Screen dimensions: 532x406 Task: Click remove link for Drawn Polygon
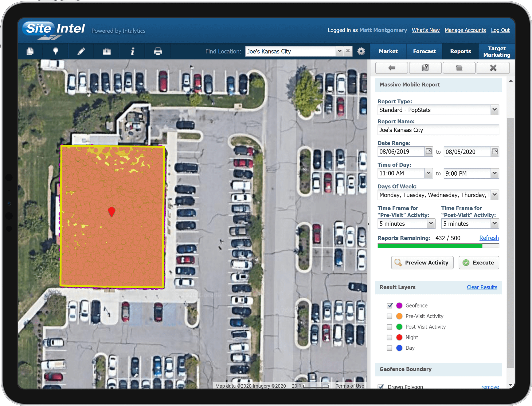[490, 386]
